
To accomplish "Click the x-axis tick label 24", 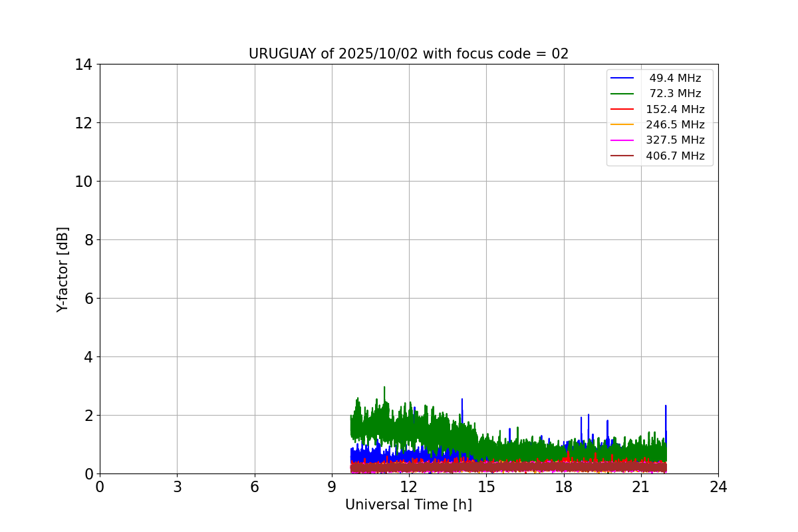I will [718, 487].
